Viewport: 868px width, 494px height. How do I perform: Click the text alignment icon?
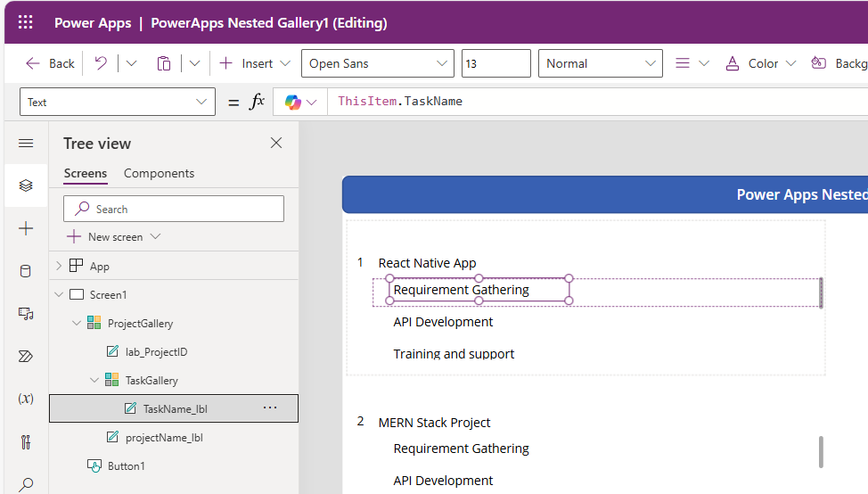pyautogui.click(x=683, y=63)
